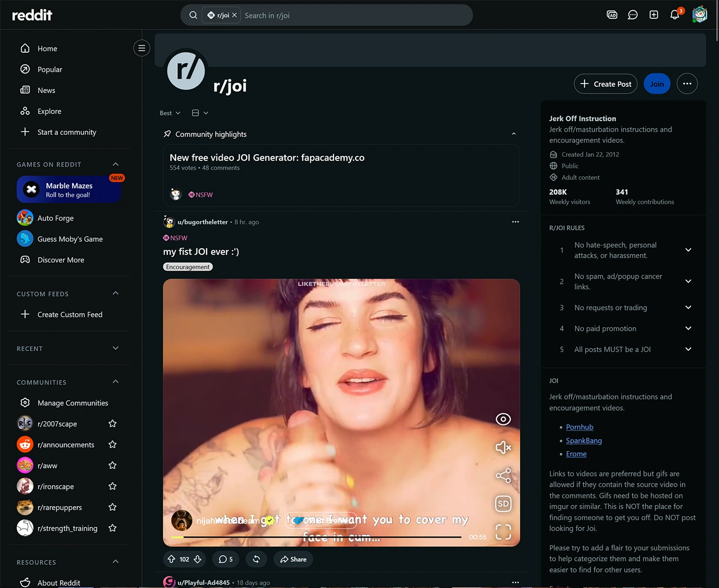
Task: Favorite r/strength_training with its star
Action: click(112, 528)
